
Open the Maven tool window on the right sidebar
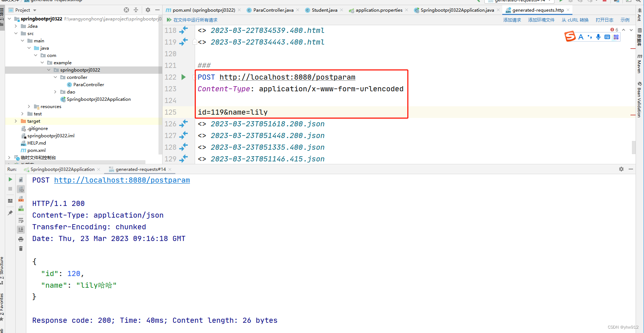639,63
